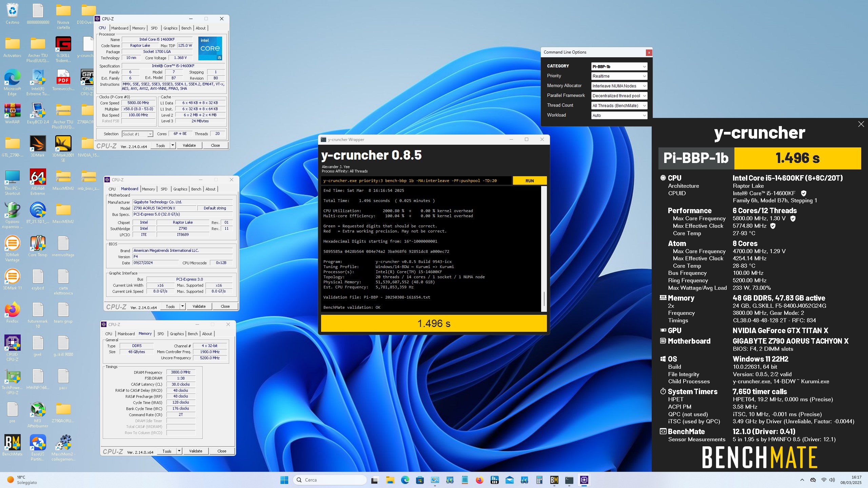Click RUN button in y-cruncher Wrapper
868x488 pixels.
pyautogui.click(x=530, y=181)
